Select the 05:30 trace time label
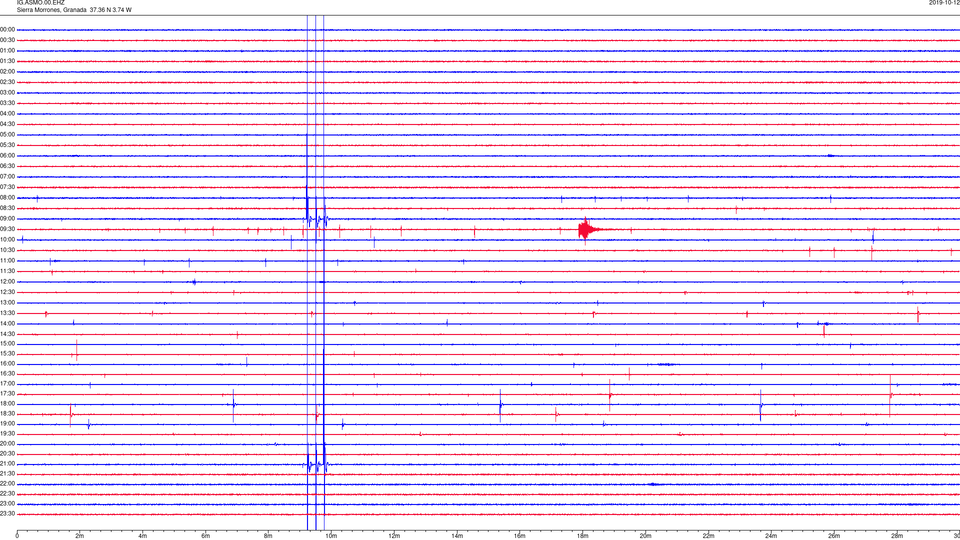Viewport: 960px width, 540px height. tap(7, 145)
